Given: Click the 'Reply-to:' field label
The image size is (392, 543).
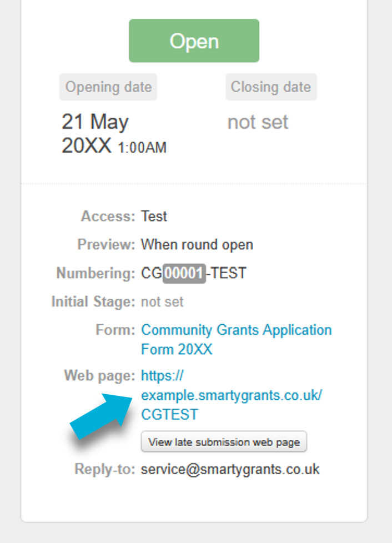Looking at the screenshot, I should tap(104, 469).
